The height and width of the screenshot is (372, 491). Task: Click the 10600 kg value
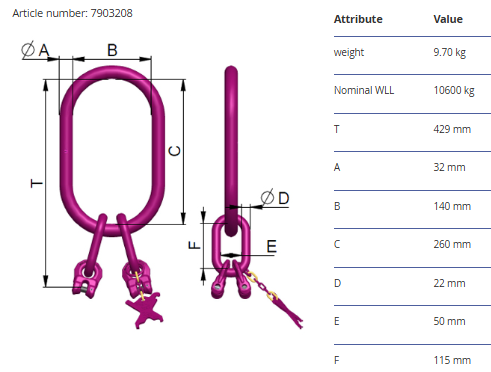click(x=454, y=91)
